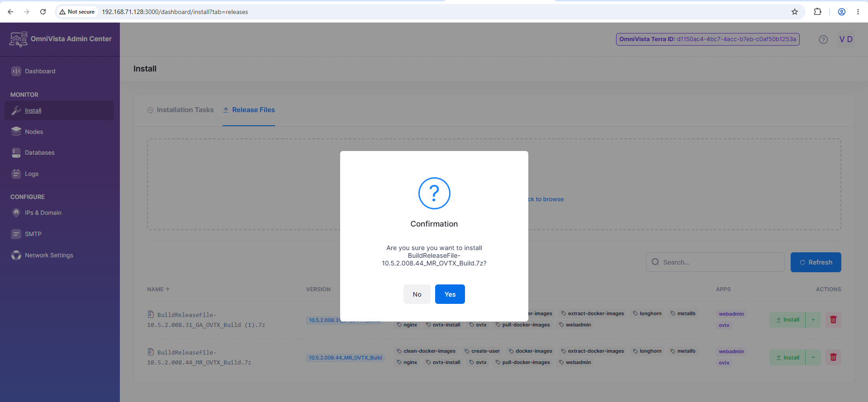Open the browser three-dot menu

858,12
